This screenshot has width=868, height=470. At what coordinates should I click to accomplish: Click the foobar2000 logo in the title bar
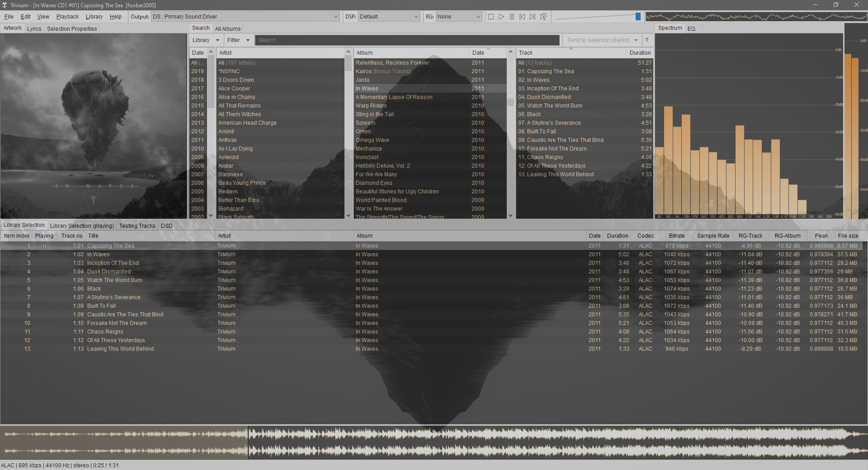pos(5,5)
